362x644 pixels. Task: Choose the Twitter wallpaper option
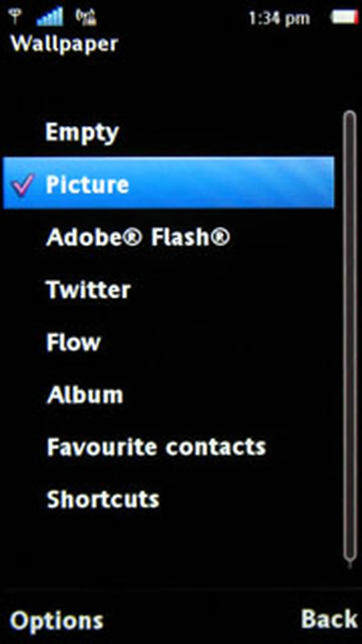[x=88, y=289]
